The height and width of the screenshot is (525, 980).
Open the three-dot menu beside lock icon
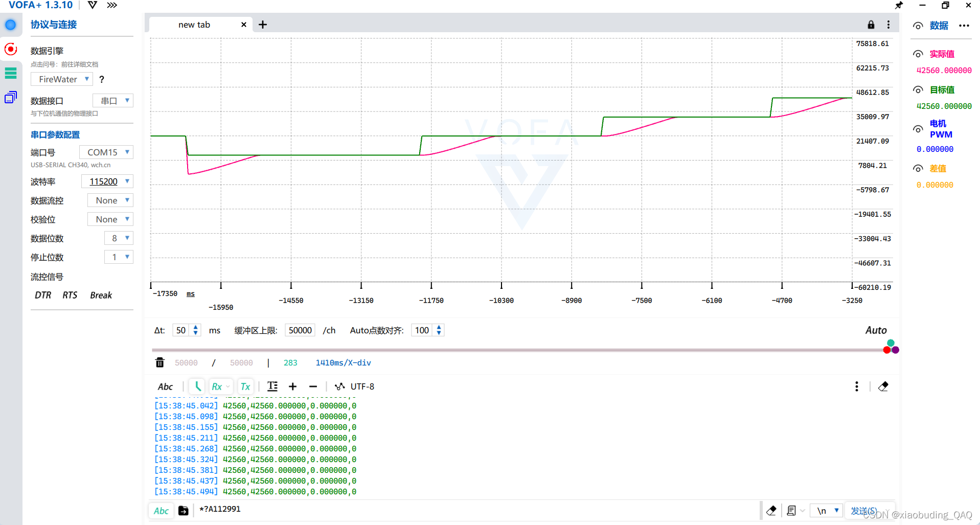[x=888, y=25]
